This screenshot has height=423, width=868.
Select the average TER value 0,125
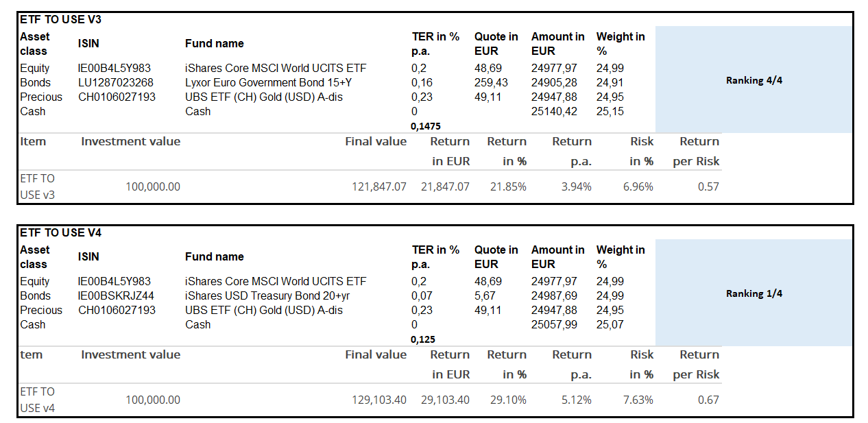(x=423, y=339)
